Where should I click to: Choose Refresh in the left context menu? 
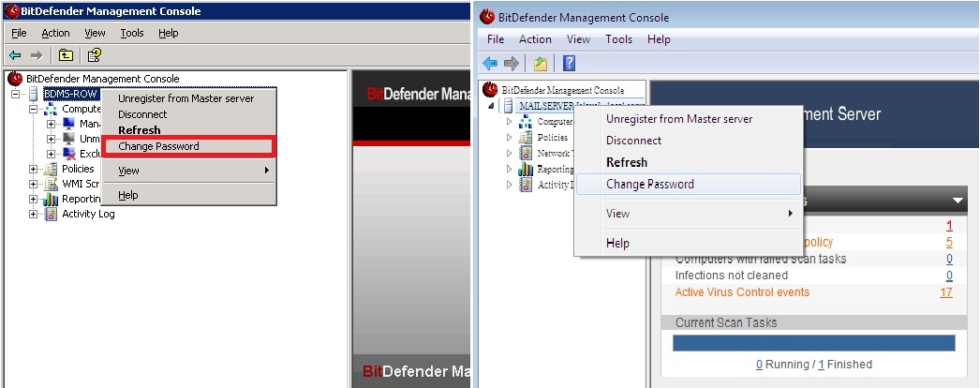(x=188, y=130)
